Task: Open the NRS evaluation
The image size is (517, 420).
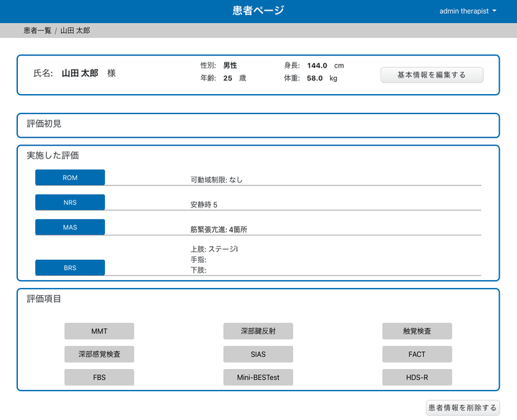Action: pos(70,202)
